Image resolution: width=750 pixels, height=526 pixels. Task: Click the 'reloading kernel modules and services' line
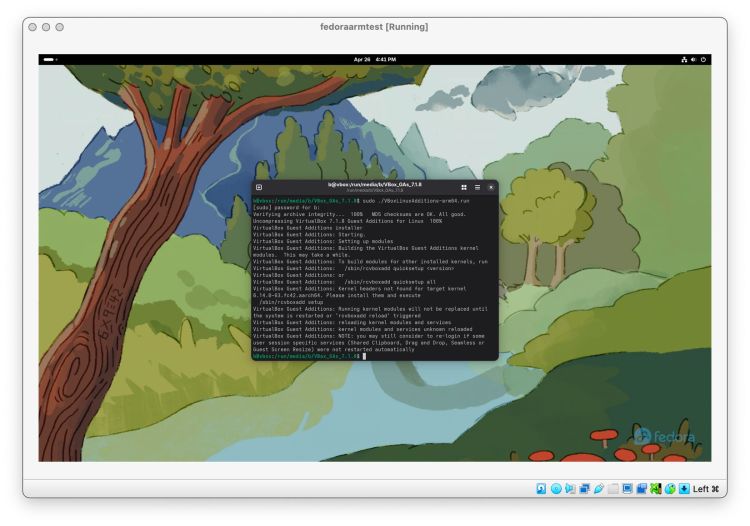(x=352, y=322)
